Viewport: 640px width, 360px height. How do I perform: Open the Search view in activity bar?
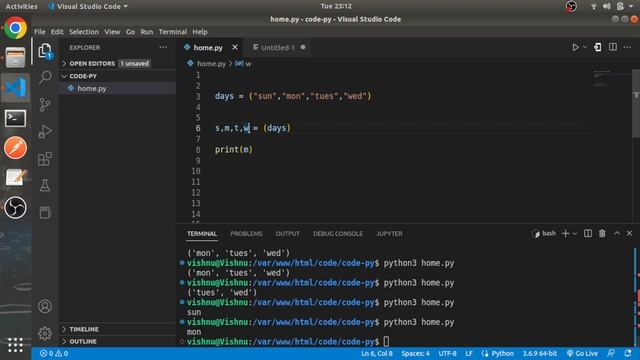click(x=45, y=77)
